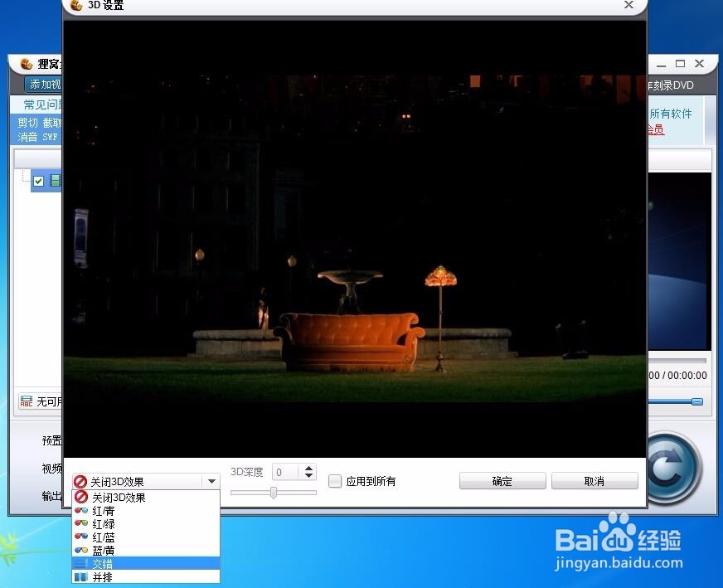Screen dimensions: 723x588
Task: Click blue-yellow glasses icon beside 蓝/黄
Action: (x=81, y=550)
